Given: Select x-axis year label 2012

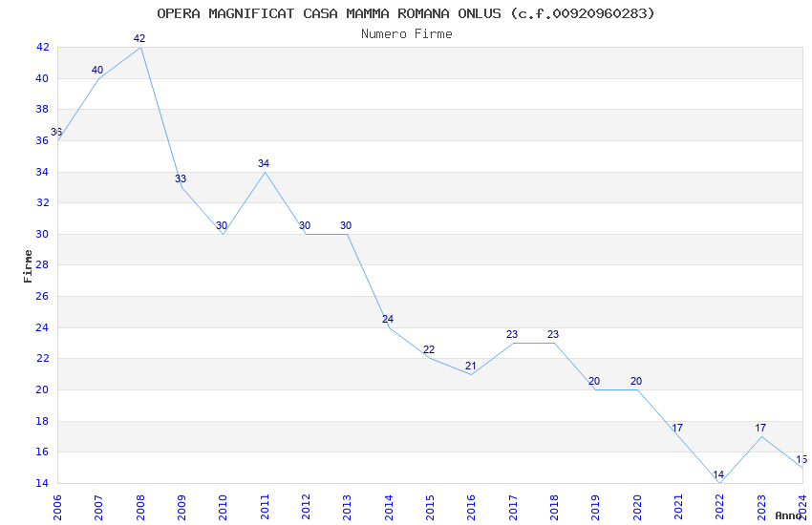Looking at the screenshot, I should [x=306, y=507].
